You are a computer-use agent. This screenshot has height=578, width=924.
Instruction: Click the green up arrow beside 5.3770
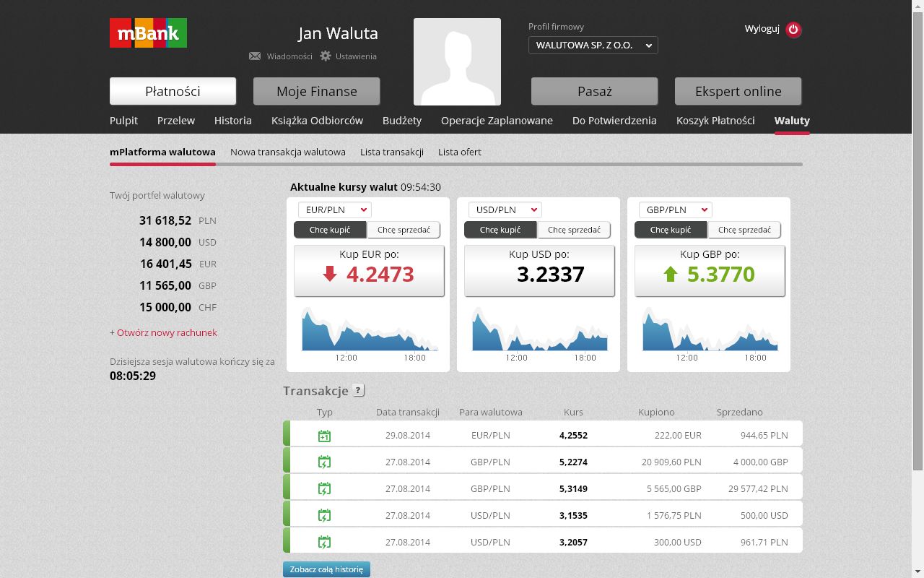671,274
